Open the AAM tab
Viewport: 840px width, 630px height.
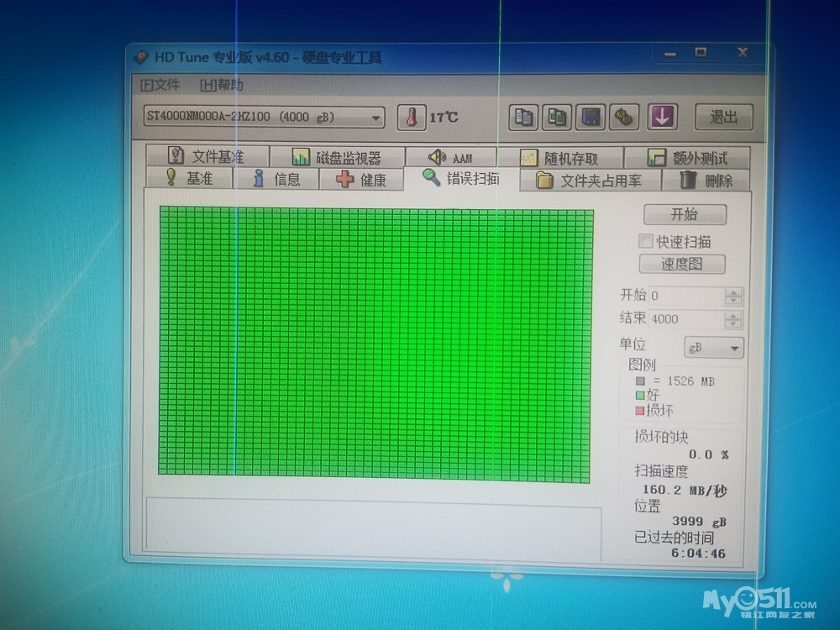(450, 157)
